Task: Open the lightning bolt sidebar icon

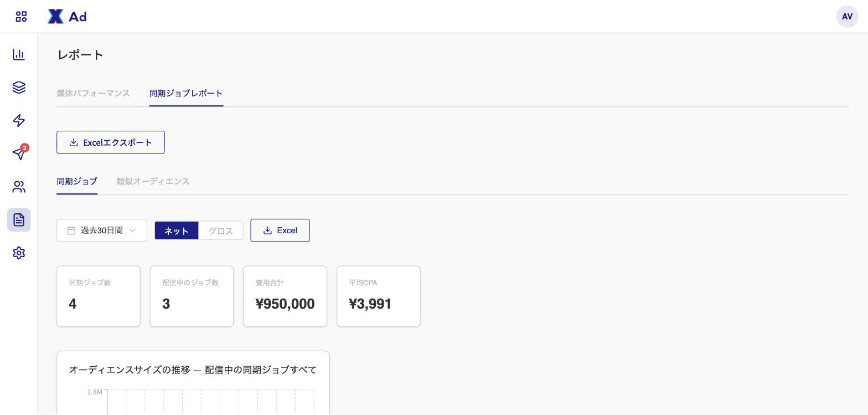Action: (19, 121)
